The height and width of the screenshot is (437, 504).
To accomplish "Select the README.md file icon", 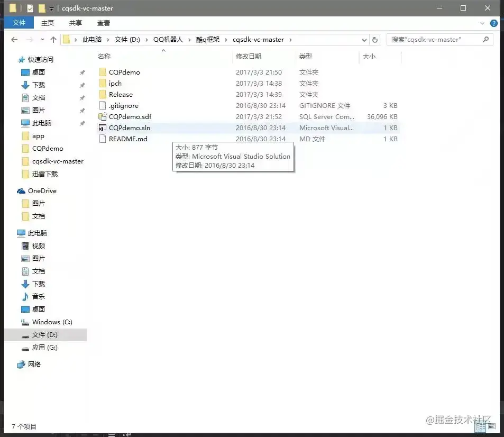I will tap(103, 139).
